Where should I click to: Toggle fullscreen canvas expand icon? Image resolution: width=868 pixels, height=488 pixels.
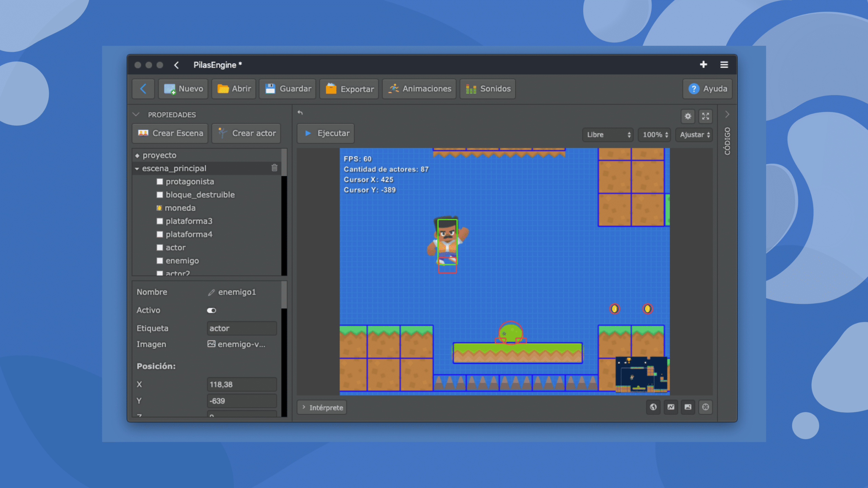pos(706,116)
